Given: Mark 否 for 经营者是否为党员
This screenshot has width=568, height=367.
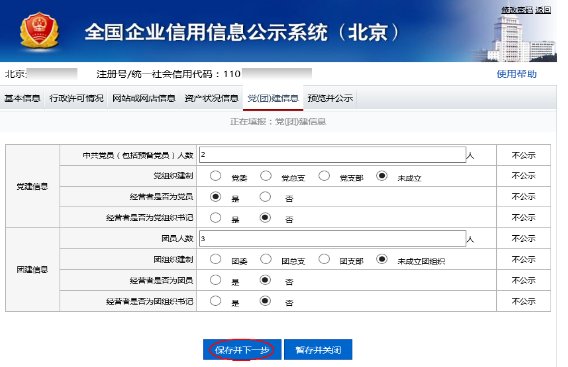Looking at the screenshot, I should 265,197.
